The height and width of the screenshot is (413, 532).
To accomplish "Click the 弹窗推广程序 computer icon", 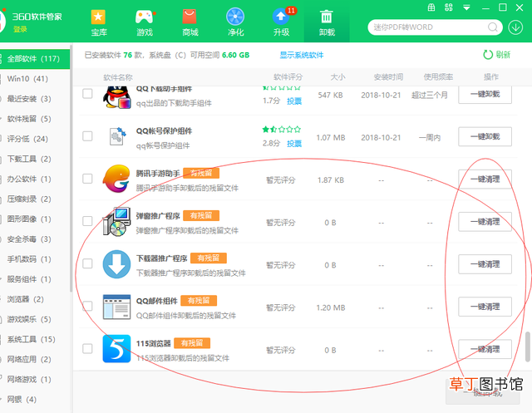I will pyautogui.click(x=116, y=222).
